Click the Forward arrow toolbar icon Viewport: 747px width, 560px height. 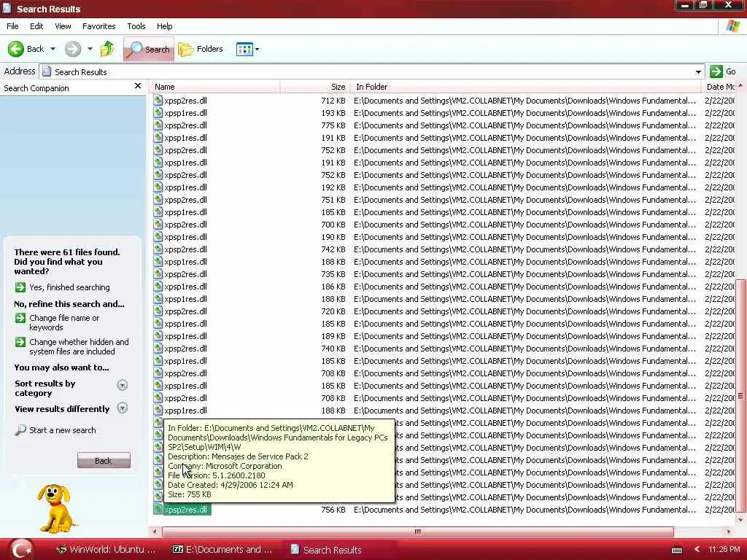tap(73, 49)
